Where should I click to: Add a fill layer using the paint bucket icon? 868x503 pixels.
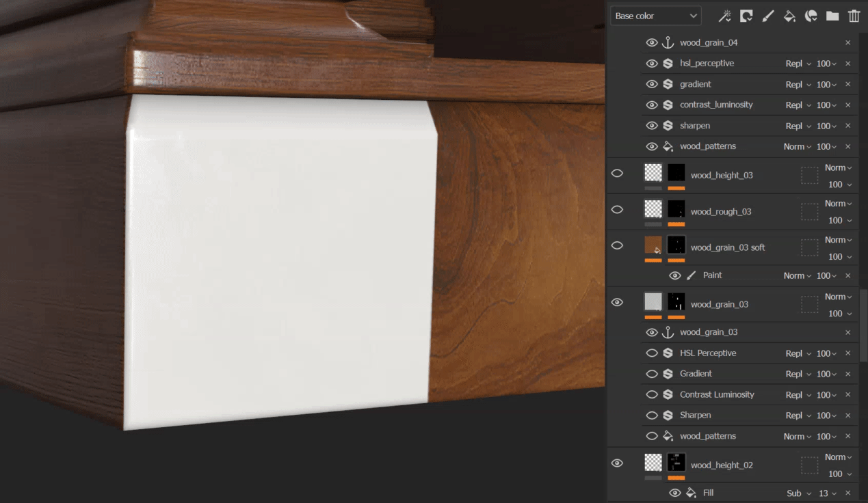789,15
